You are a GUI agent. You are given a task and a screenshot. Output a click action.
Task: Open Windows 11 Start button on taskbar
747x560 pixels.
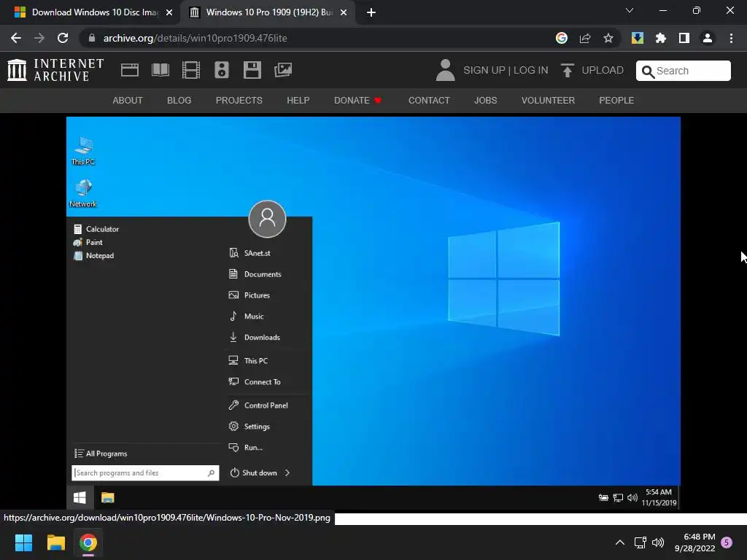click(23, 542)
